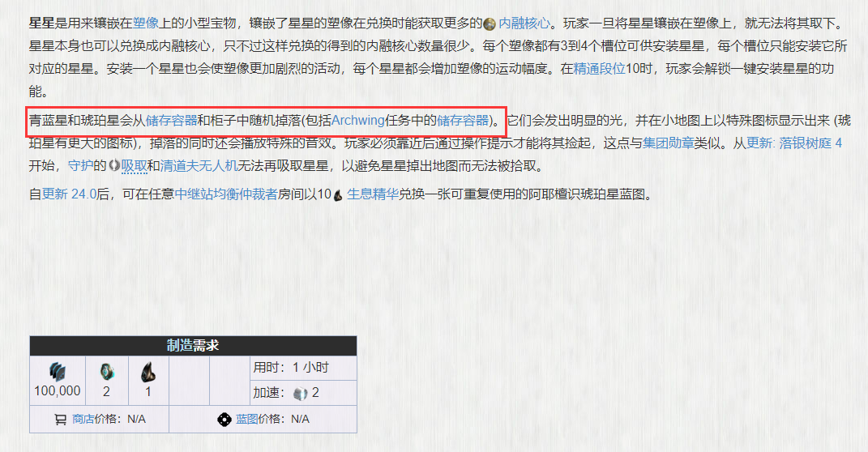The width and height of the screenshot is (868, 452).
Task: Click the absorb ability icon before 吸取
Action: point(114,165)
